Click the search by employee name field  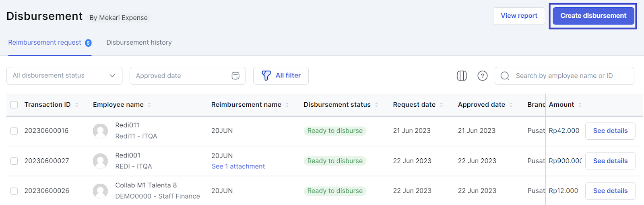coord(564,76)
